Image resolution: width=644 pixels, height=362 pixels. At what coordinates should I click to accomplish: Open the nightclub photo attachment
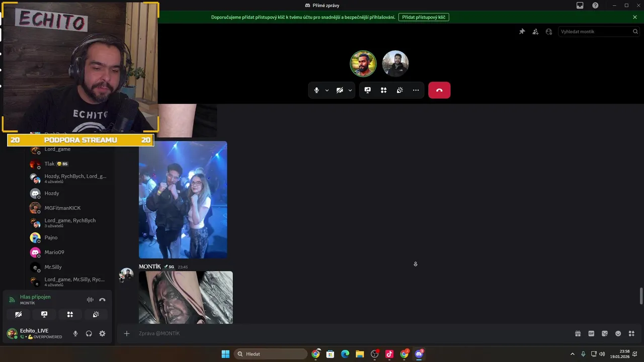tap(183, 200)
